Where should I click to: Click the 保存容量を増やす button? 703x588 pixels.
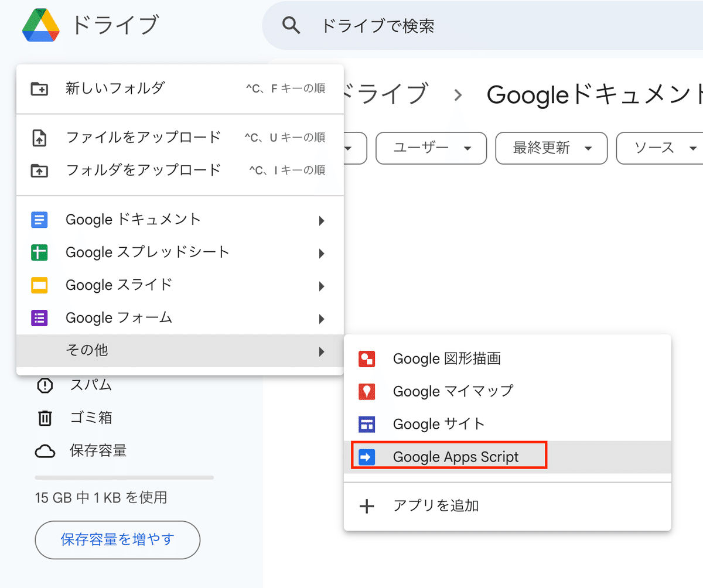117,540
